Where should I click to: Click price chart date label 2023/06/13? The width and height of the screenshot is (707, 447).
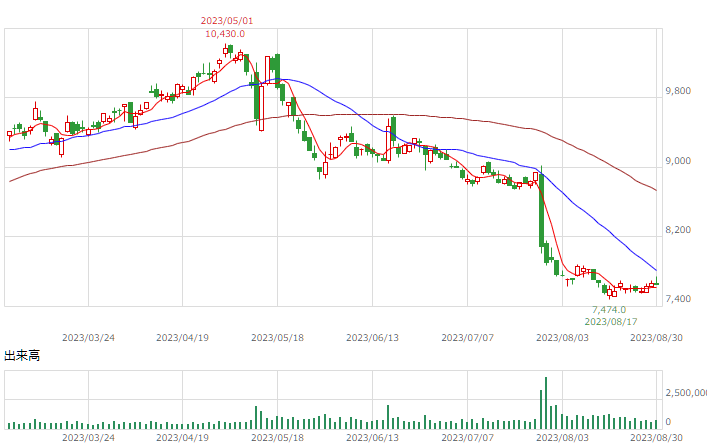pos(372,338)
